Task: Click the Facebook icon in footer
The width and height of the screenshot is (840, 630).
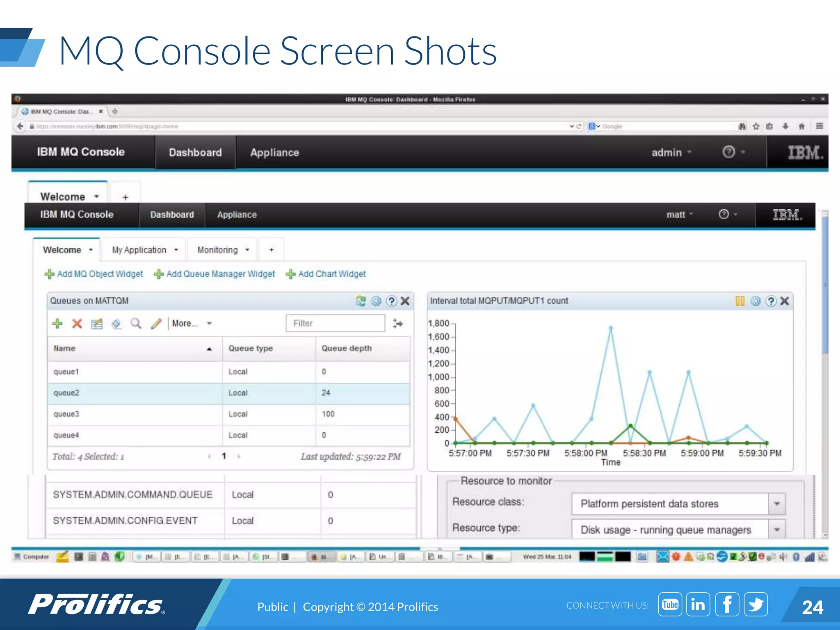Action: [727, 604]
